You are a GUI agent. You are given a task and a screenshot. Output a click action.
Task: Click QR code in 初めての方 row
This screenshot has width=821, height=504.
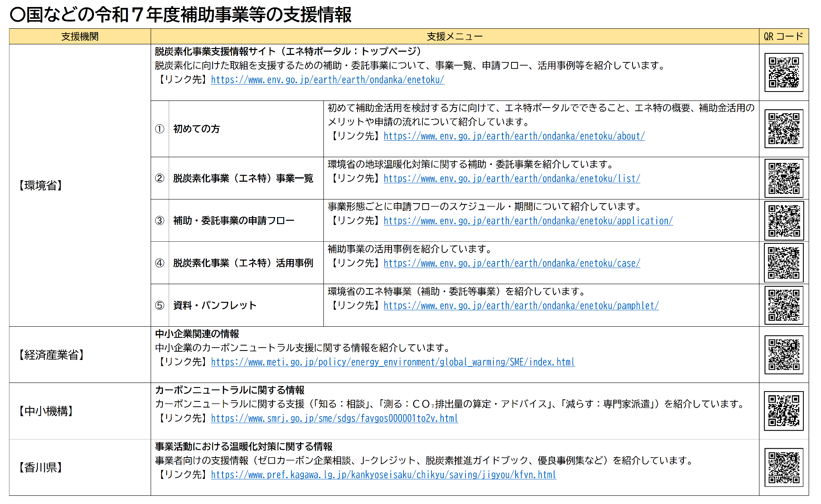click(784, 129)
